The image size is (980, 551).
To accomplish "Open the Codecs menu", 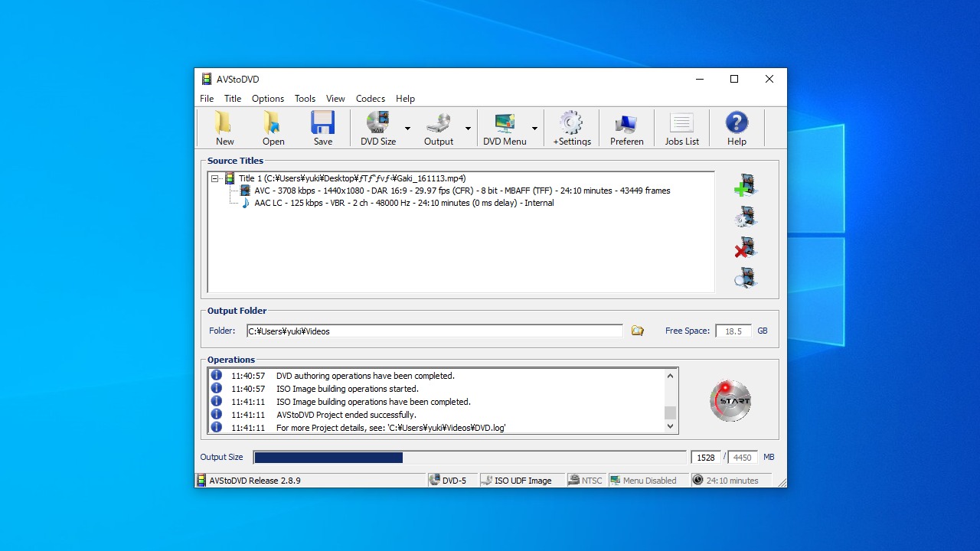I will click(371, 99).
